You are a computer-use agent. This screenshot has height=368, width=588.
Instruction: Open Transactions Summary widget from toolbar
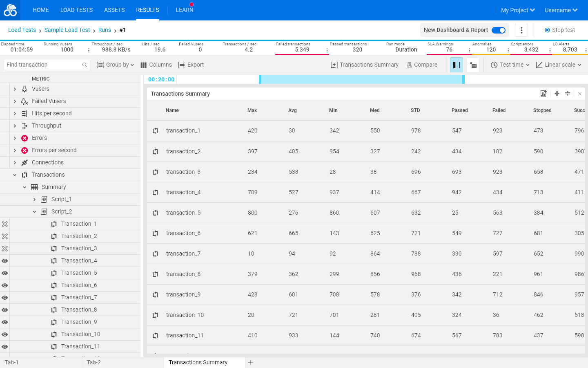coord(365,65)
